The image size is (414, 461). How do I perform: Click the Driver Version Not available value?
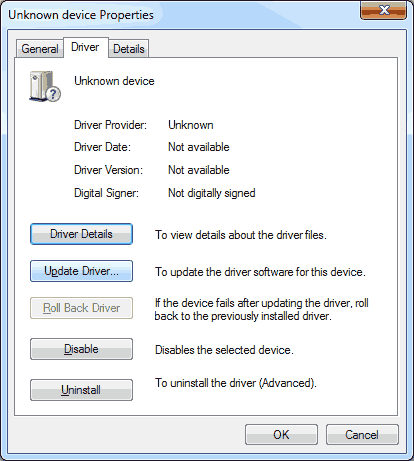coord(199,170)
